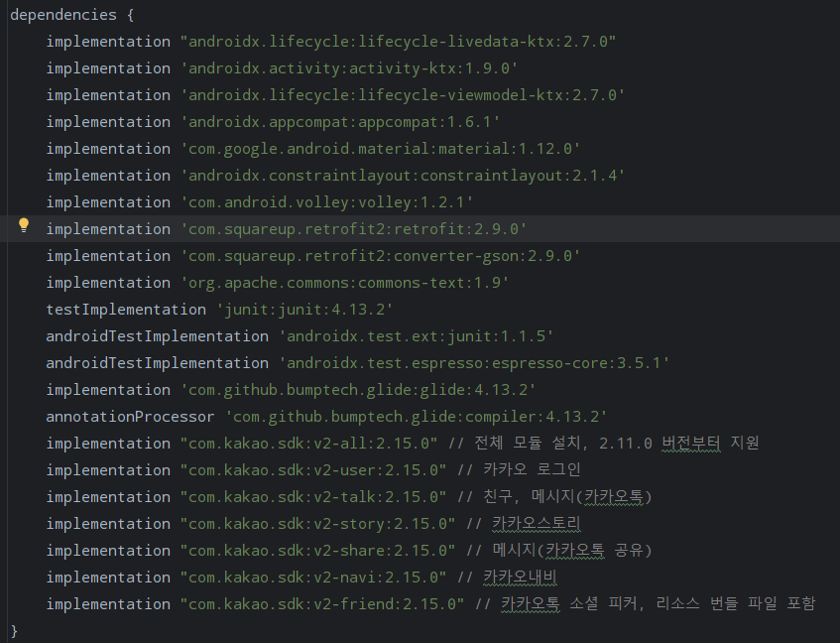Viewport: 840px width, 643px height.
Task: Click the espresso-core:3.5.1 dependency string
Action: click(x=474, y=363)
